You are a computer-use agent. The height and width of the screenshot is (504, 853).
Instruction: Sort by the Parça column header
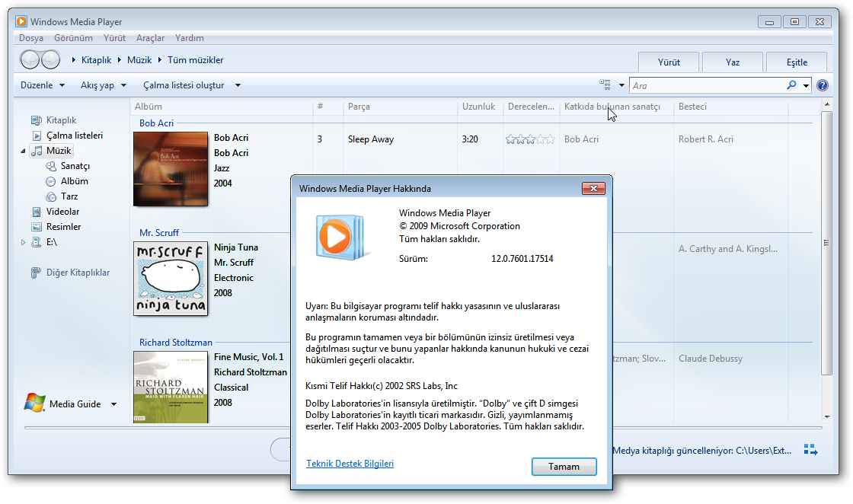coord(401,107)
